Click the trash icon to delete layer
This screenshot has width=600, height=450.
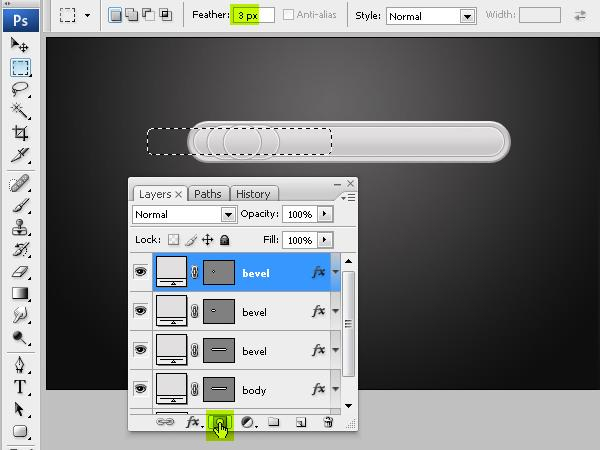point(328,422)
